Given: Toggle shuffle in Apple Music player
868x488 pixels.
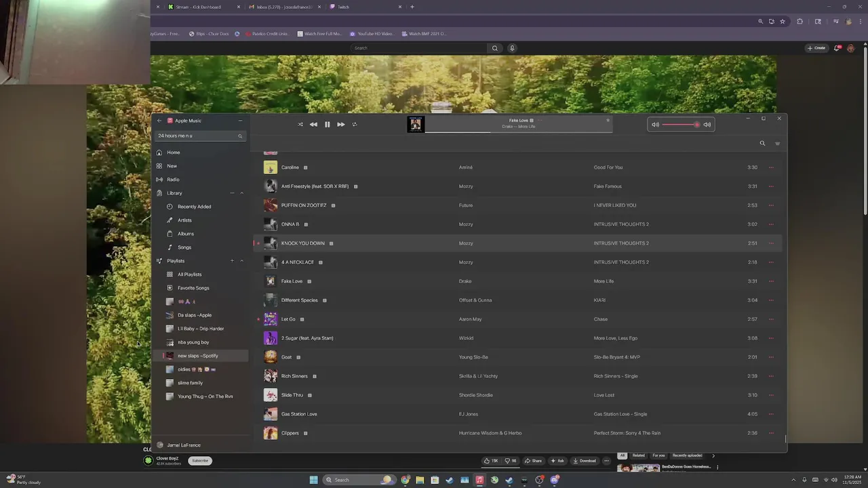Looking at the screenshot, I should 300,124.
